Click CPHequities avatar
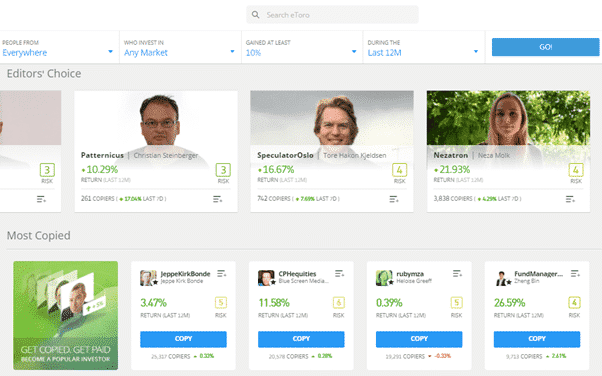 coord(266,278)
